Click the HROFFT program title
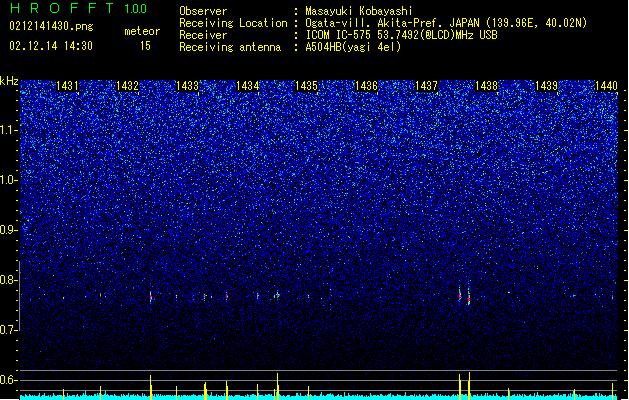 coord(62,8)
